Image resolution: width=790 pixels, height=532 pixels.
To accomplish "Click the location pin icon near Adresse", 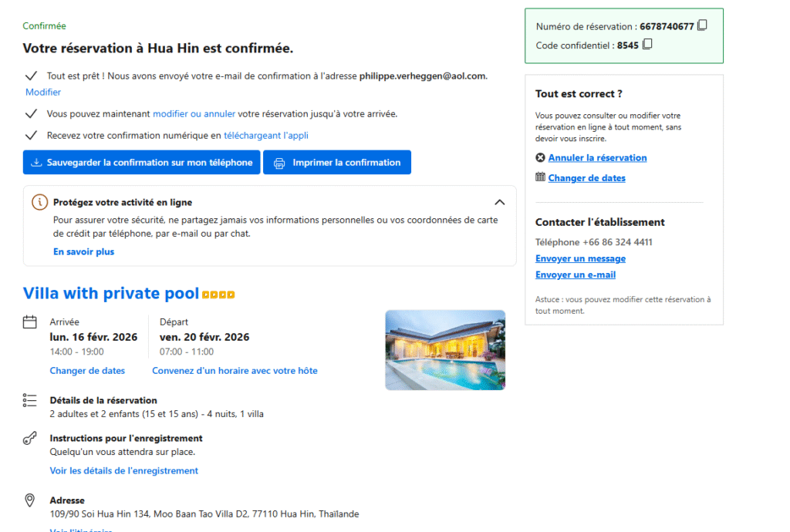I will click(x=30, y=500).
